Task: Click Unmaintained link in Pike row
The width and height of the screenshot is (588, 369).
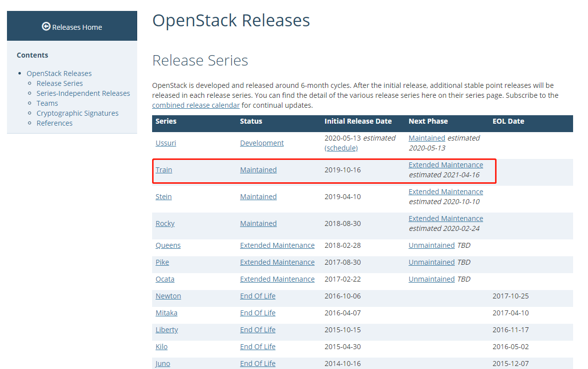Action: 431,262
